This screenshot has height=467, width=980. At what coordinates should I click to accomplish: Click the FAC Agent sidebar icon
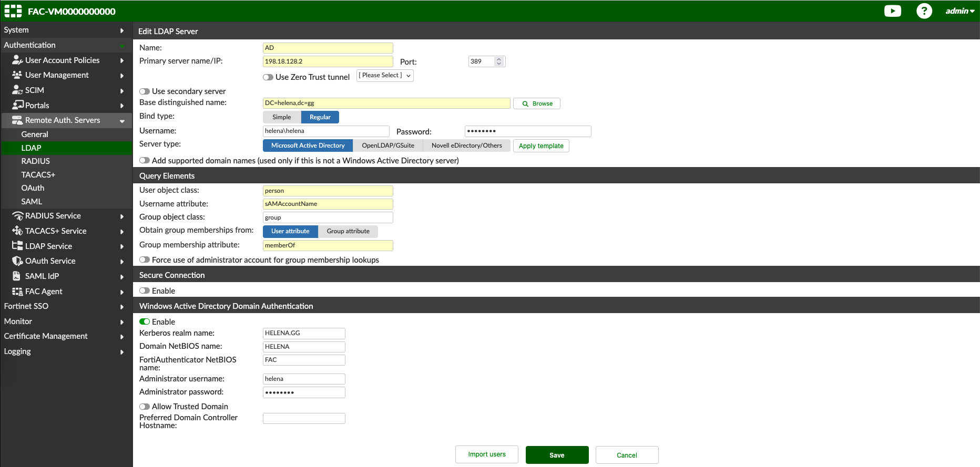click(17, 292)
